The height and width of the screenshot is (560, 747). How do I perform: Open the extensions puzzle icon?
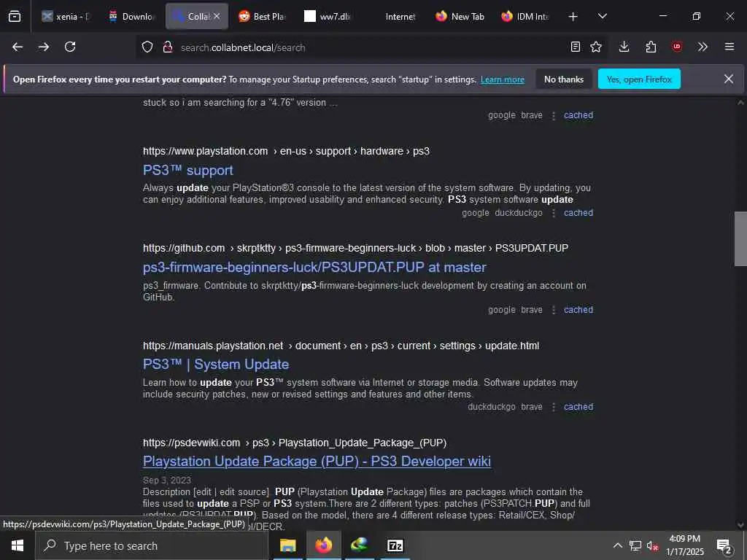651,47
